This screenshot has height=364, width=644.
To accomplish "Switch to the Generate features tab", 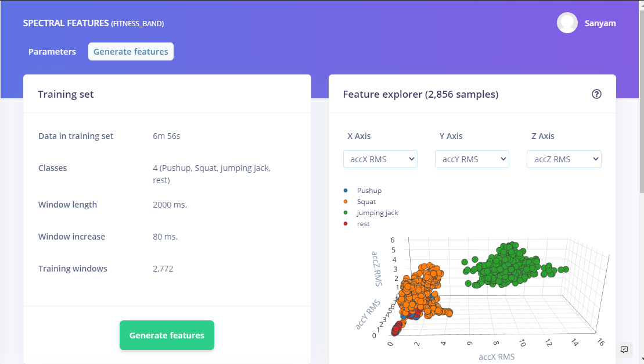I will (x=131, y=52).
